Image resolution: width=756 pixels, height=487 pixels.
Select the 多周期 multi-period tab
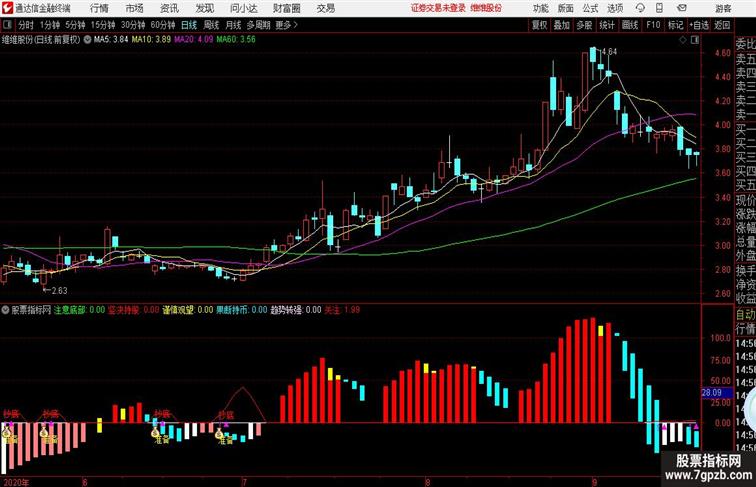coord(258,25)
